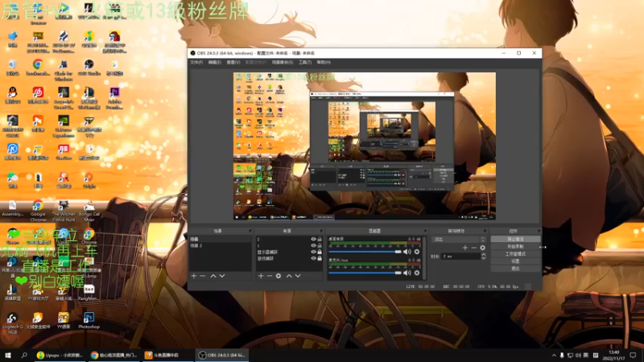Unlock the 显示器捕获 source
Screen dimensions: 644x362
coord(320,252)
